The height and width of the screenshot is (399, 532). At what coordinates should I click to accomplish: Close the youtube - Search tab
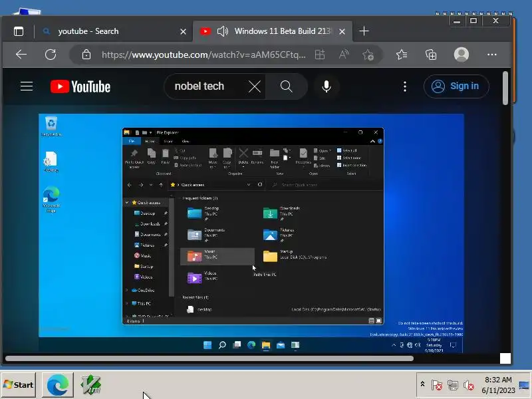183,31
